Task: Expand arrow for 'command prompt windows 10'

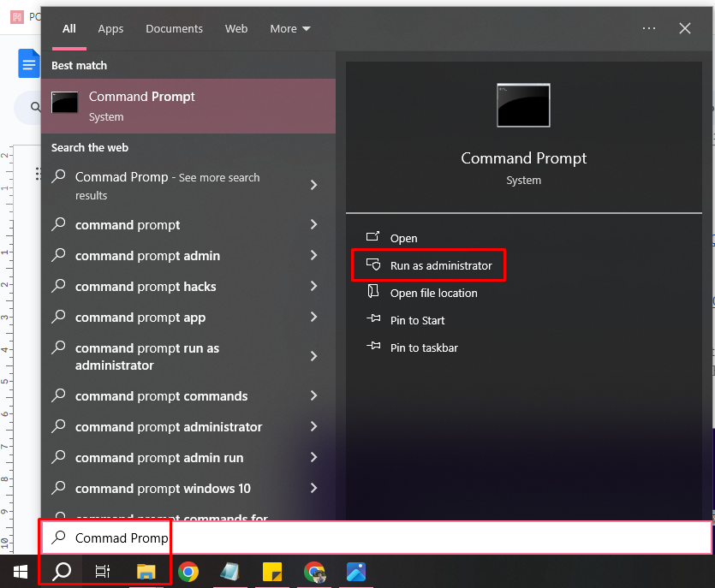Action: [x=313, y=488]
